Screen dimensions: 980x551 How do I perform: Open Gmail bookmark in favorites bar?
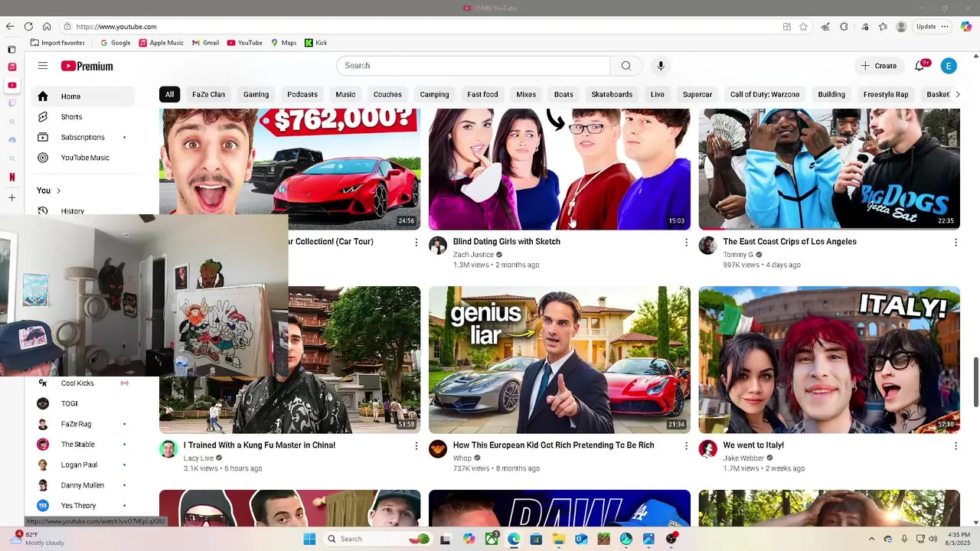205,43
